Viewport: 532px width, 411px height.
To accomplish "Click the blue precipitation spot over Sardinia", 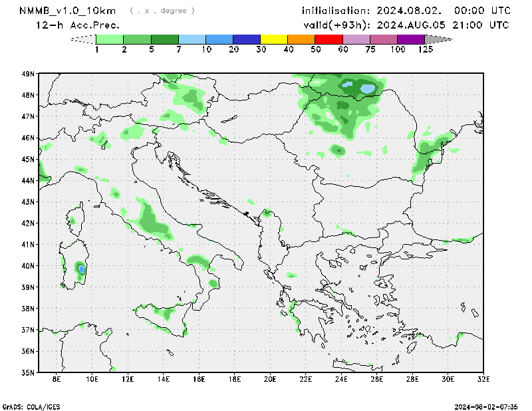I will click(x=81, y=269).
